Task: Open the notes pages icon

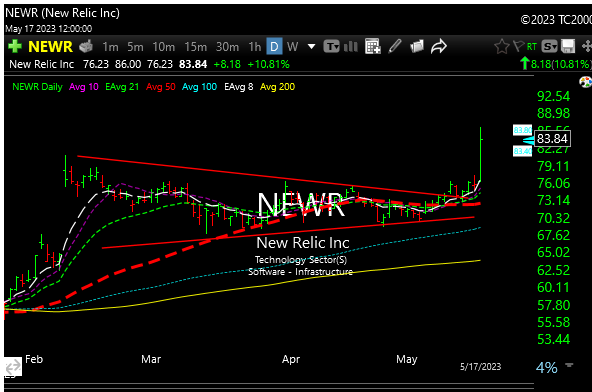Action: [x=417, y=46]
